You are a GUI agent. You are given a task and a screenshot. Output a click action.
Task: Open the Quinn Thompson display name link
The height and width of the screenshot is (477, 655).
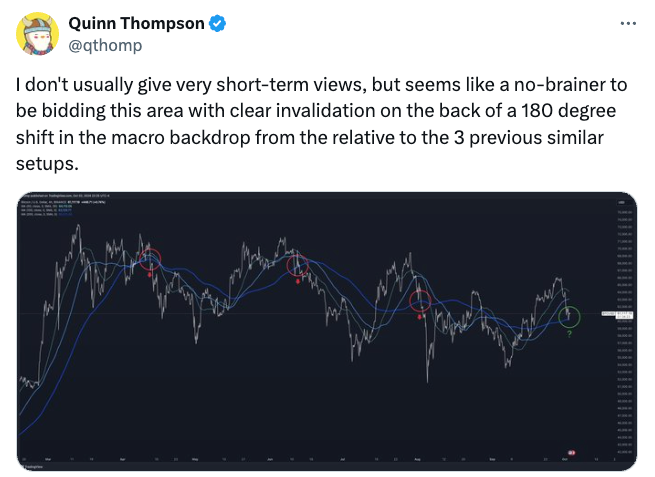pos(136,23)
